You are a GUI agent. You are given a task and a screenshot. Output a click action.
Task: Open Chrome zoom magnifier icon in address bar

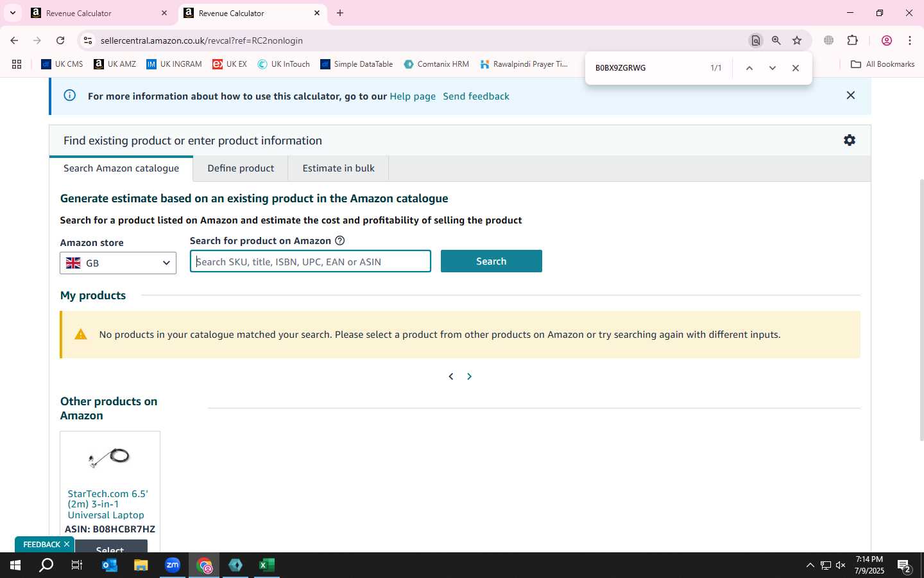point(776,40)
